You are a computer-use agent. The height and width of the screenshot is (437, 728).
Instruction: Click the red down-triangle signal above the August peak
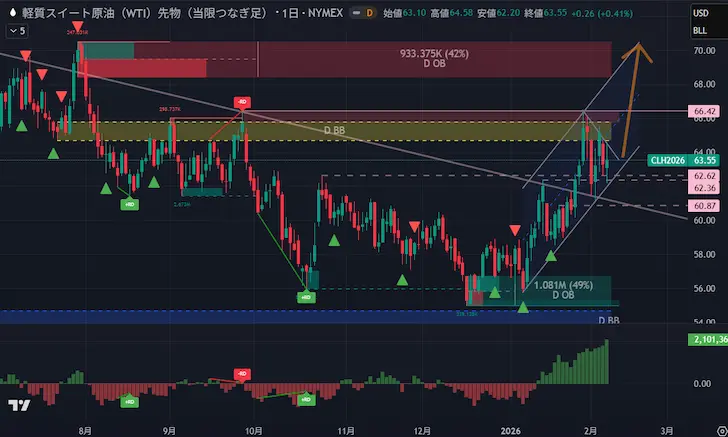[77, 24]
